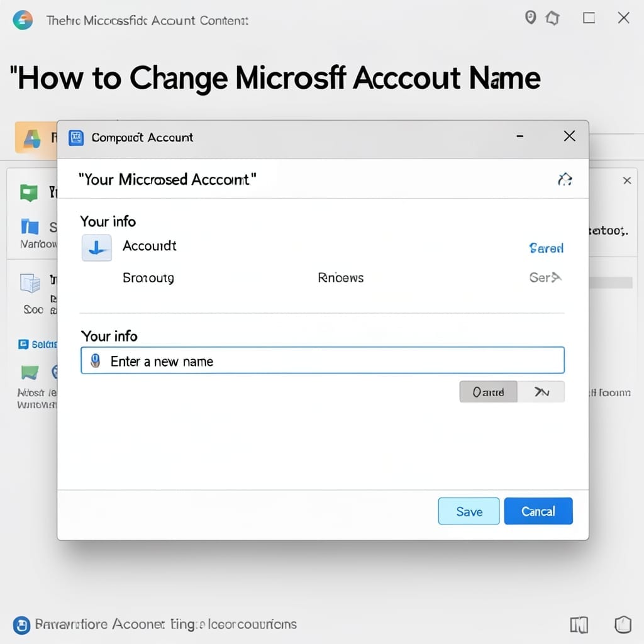Click the home icon in dialog header
The width and height of the screenshot is (644, 644).
(x=565, y=179)
